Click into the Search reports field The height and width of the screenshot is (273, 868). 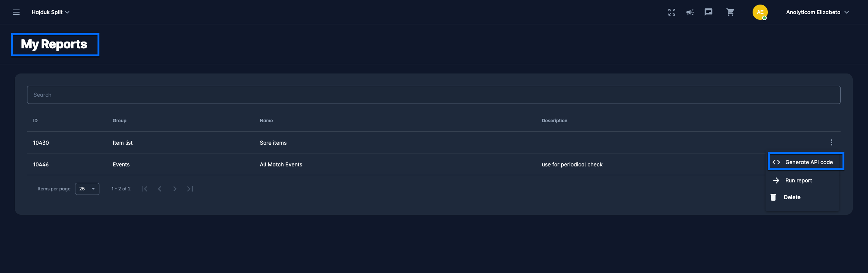[433, 95]
